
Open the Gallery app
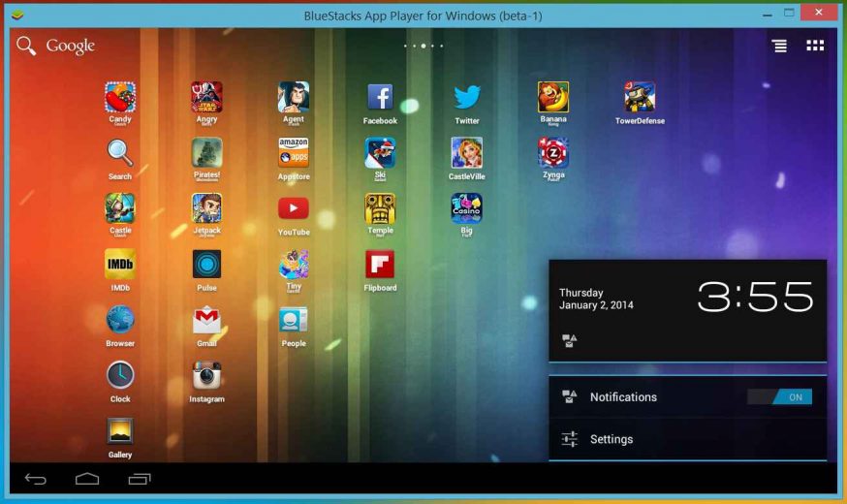pos(120,431)
